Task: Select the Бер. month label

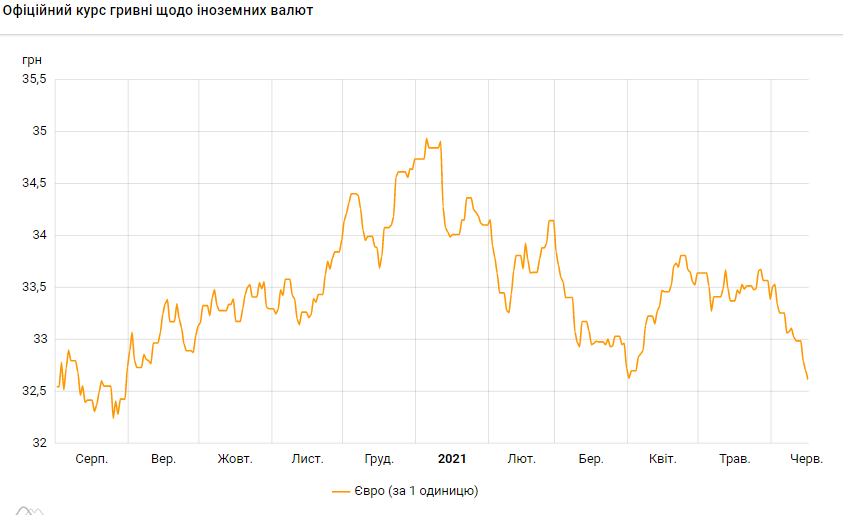Action: [x=591, y=459]
